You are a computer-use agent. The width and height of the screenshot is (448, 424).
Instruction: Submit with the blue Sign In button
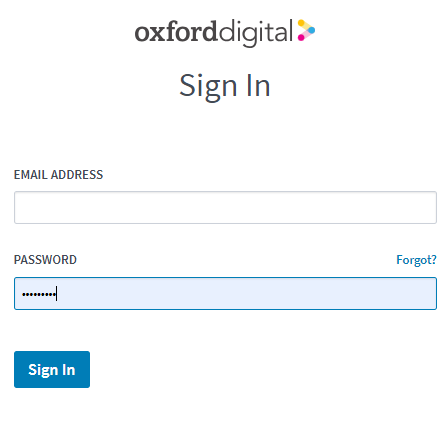[52, 369]
